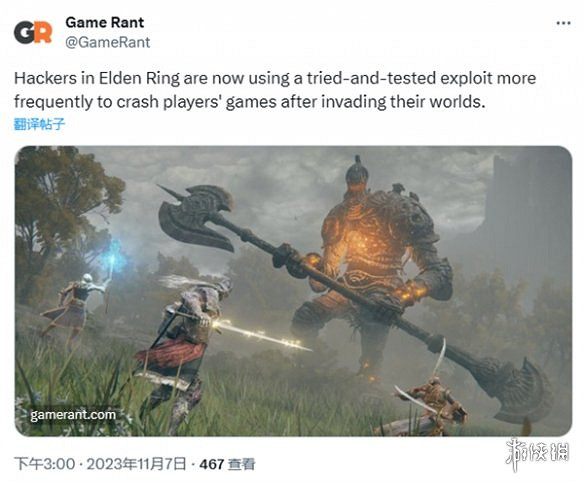This screenshot has height=482, width=584.
Task: Open the more options ellipsis menu
Action: point(563,23)
